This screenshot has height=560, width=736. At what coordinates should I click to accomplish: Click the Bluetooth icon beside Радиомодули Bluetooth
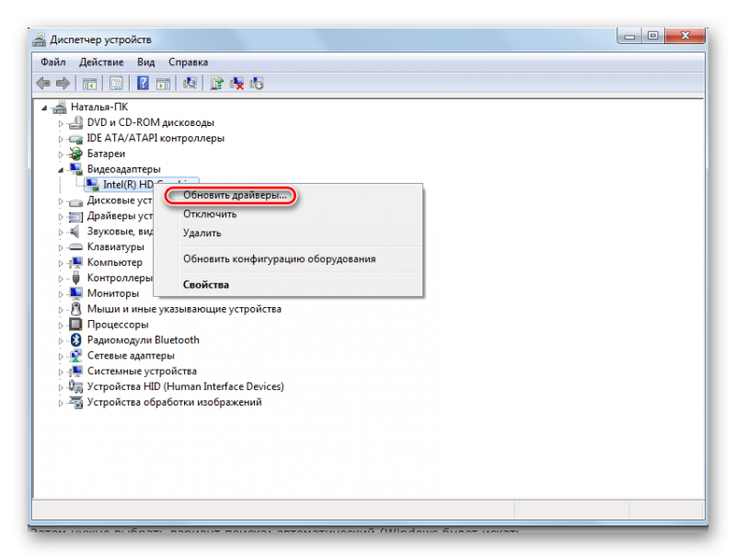point(76,340)
